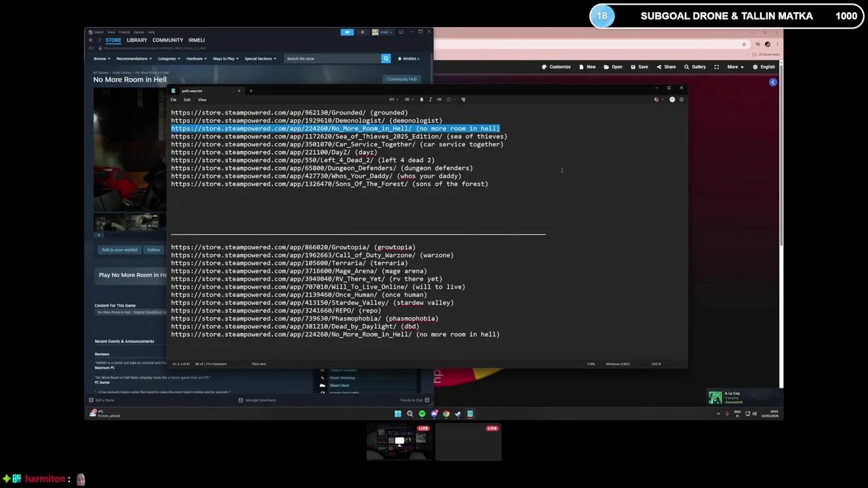Insert a link using Notepad's link icon

click(x=439, y=100)
